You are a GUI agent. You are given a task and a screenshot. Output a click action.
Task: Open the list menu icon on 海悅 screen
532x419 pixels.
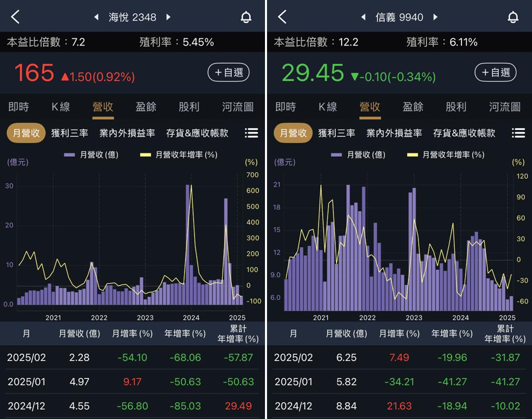[251, 133]
